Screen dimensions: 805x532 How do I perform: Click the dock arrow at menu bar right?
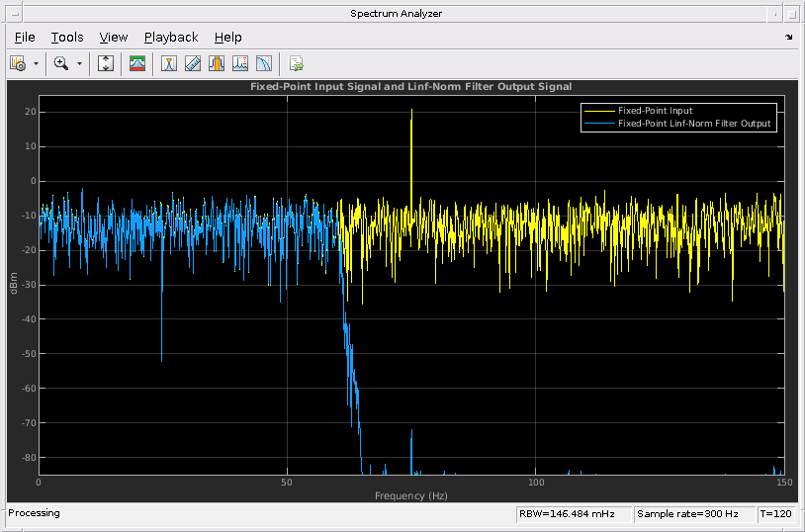[x=788, y=37]
